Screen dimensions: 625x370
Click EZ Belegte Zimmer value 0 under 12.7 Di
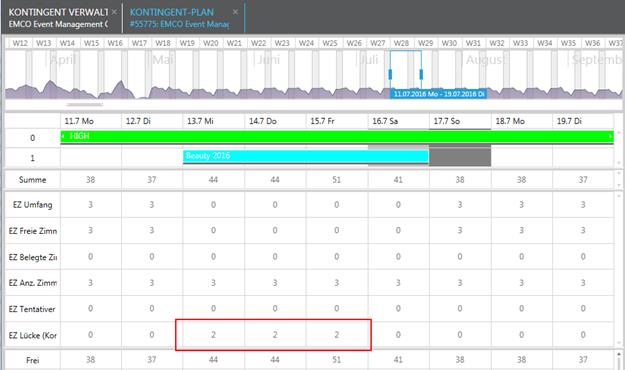tap(152, 257)
